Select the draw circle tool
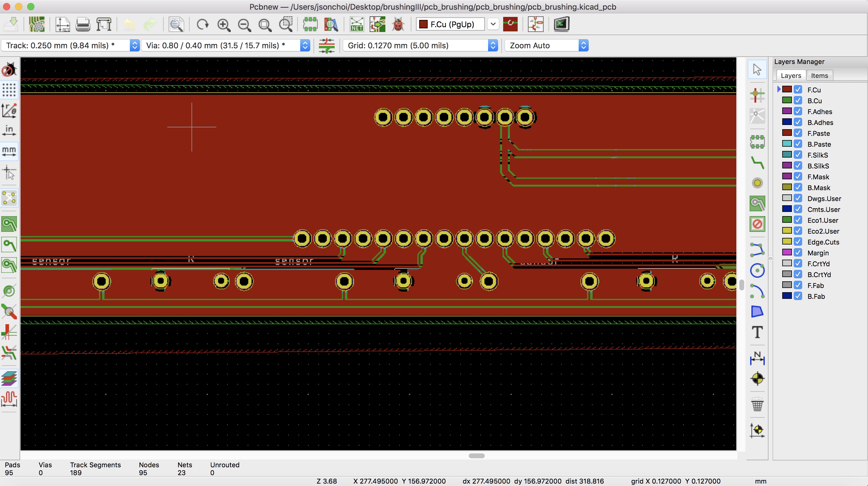 pyautogui.click(x=757, y=270)
